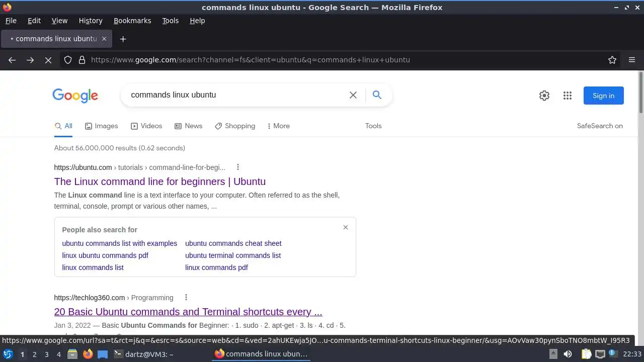
Task: Launch file manager from taskbar
Action: point(72,354)
